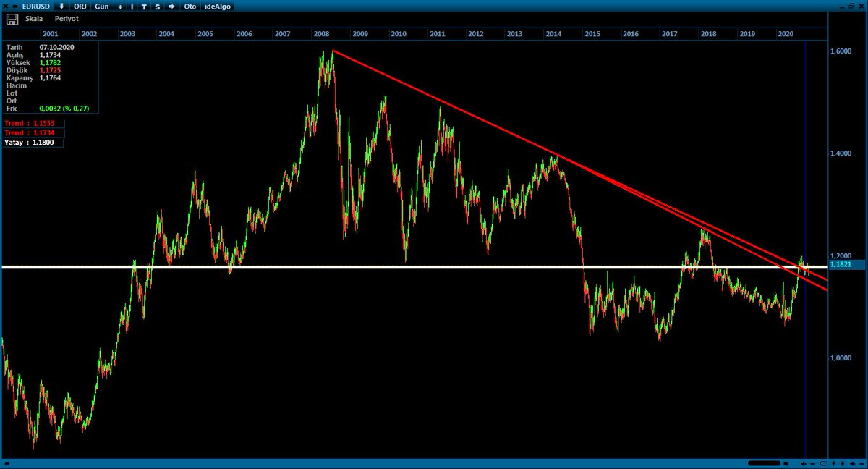Viewport: 868px width, 469px height.
Task: Click the oval reset-zoom icon in the bottom bar
Action: coord(823,463)
